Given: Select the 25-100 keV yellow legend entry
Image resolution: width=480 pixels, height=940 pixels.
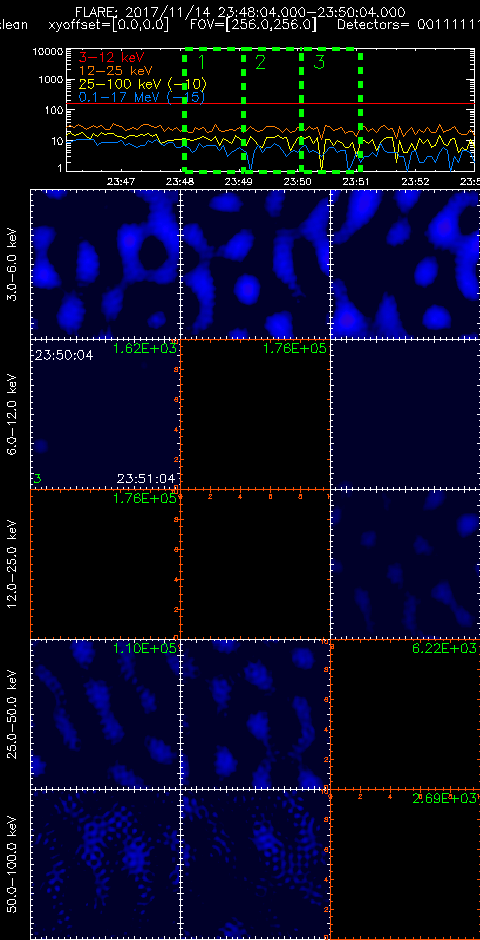Looking at the screenshot, I should (143, 83).
